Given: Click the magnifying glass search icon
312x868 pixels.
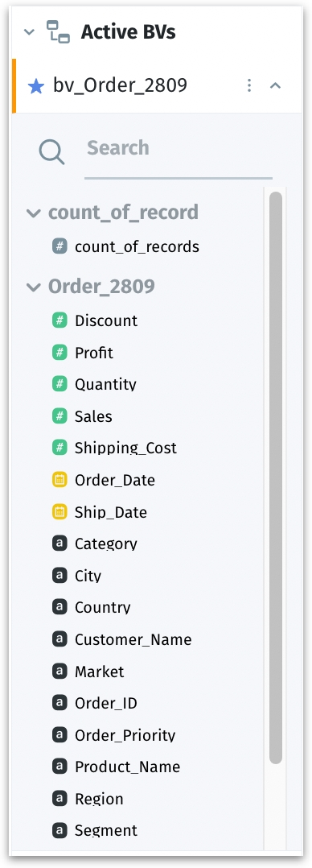Looking at the screenshot, I should (x=51, y=151).
